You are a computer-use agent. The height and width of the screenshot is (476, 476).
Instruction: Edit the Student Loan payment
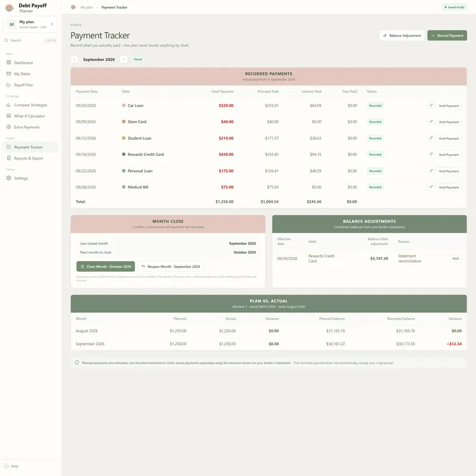coord(431,138)
